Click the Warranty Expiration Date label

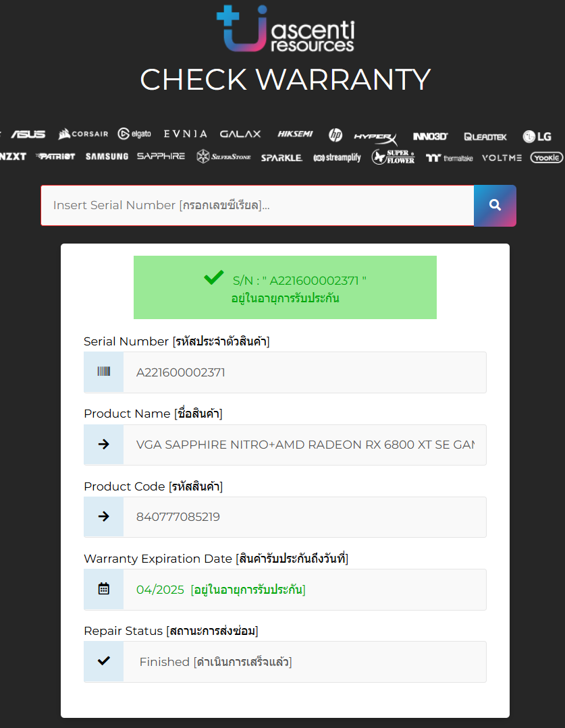[x=216, y=558]
